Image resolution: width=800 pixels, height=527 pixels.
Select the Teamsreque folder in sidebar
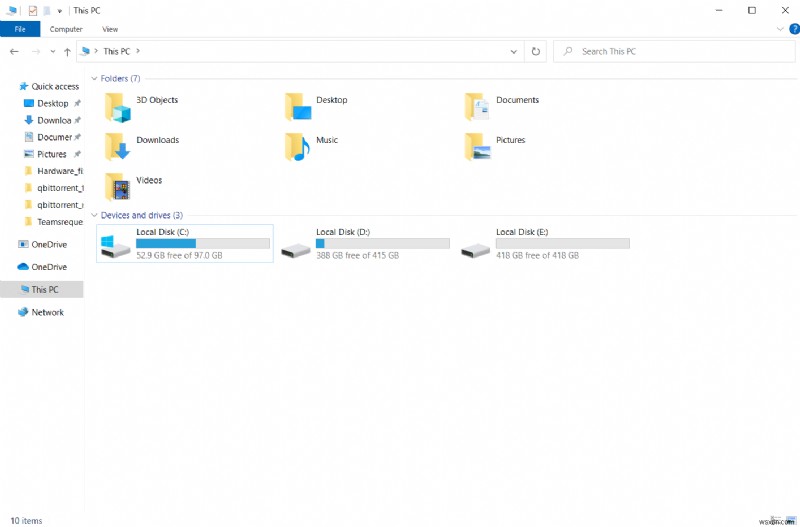[x=54, y=221]
